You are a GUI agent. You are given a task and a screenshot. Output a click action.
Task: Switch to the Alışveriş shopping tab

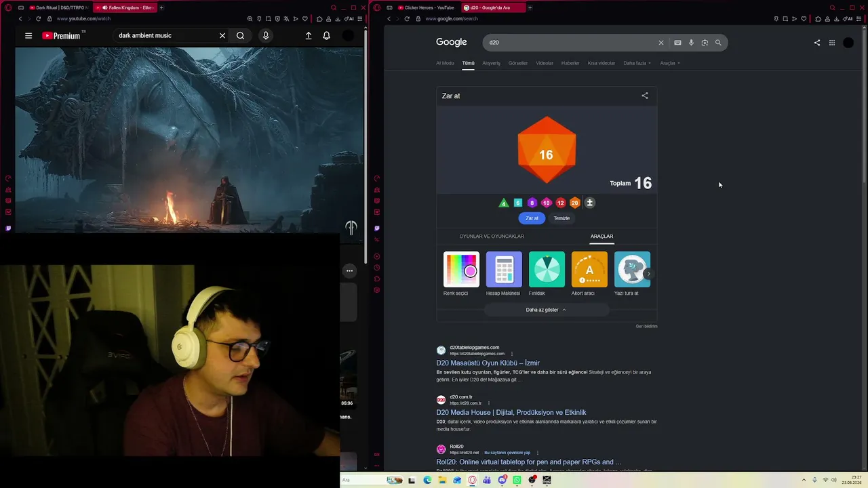pos(491,63)
